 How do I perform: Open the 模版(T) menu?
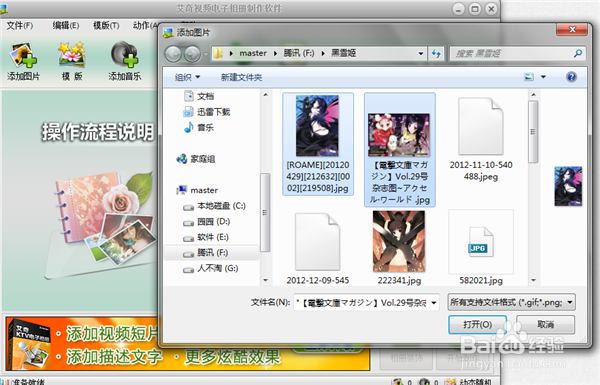coord(106,26)
